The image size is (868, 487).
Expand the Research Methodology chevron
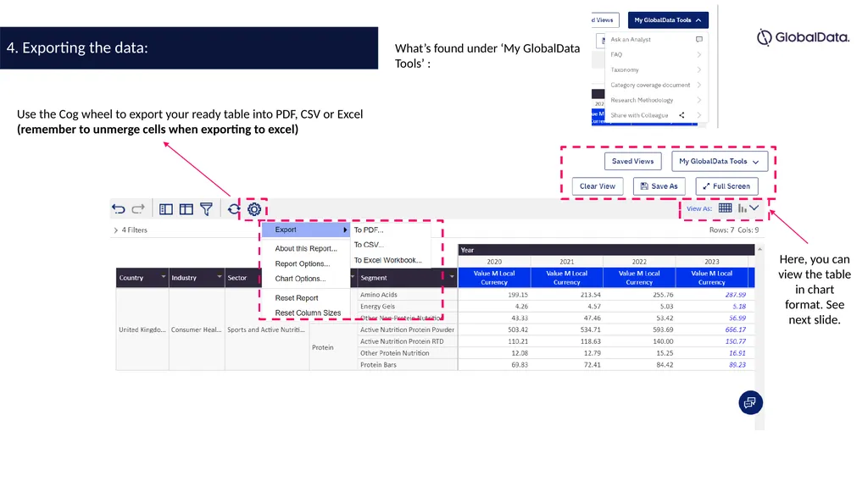coord(699,100)
